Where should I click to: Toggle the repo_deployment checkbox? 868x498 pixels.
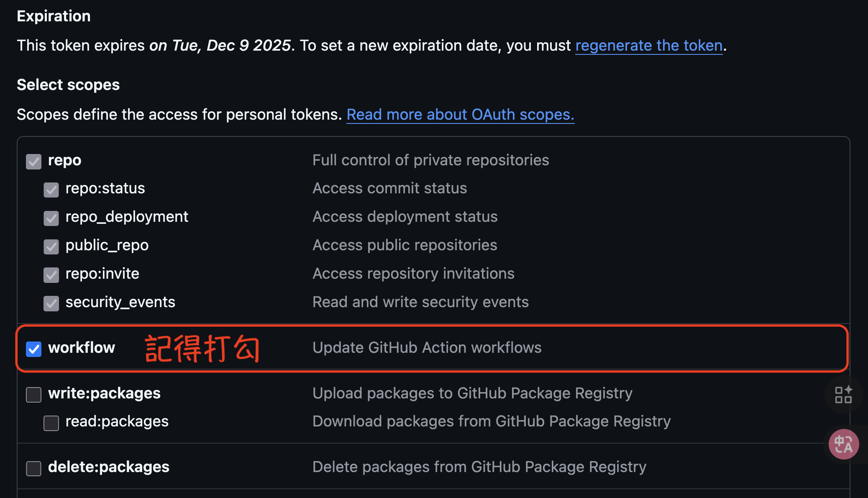point(51,218)
